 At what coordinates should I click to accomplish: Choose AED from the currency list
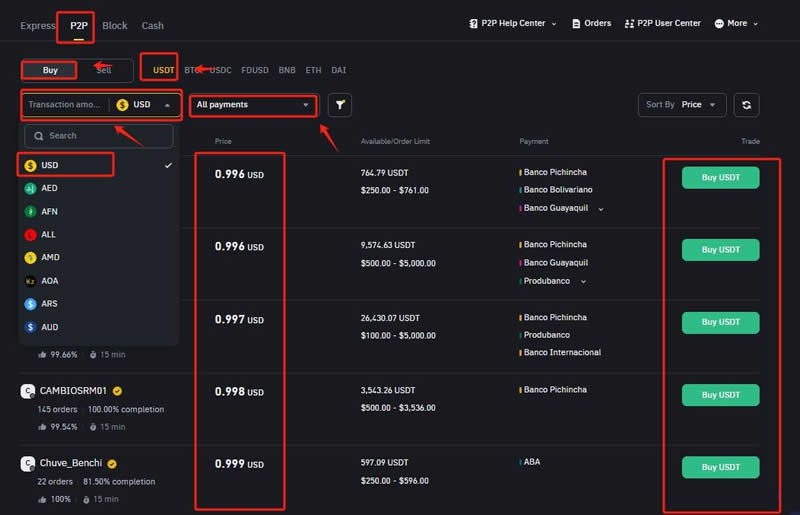point(98,188)
